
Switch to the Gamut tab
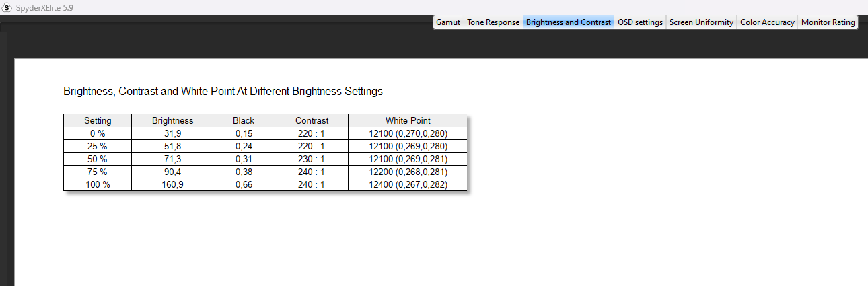[x=448, y=22]
